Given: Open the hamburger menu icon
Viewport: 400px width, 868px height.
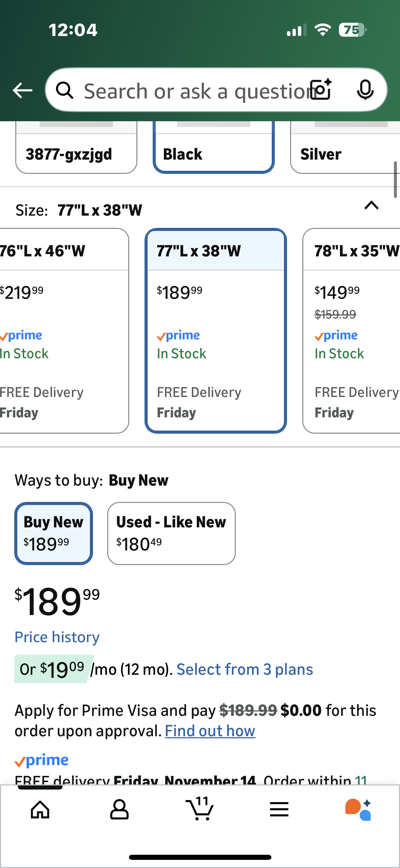Looking at the screenshot, I should (279, 810).
